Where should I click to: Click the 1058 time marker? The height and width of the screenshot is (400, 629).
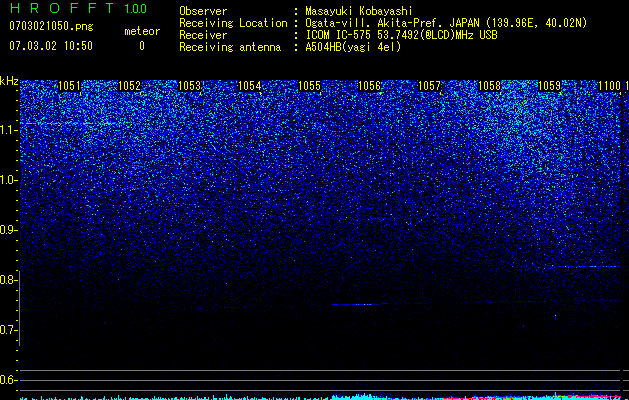click(x=489, y=86)
